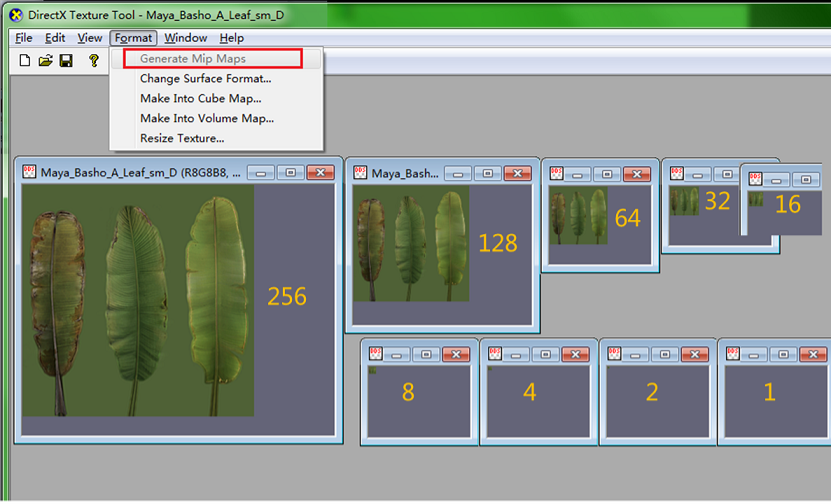Click the document icon of the 128 mip window
This screenshot has height=504, width=831.
coord(360,173)
